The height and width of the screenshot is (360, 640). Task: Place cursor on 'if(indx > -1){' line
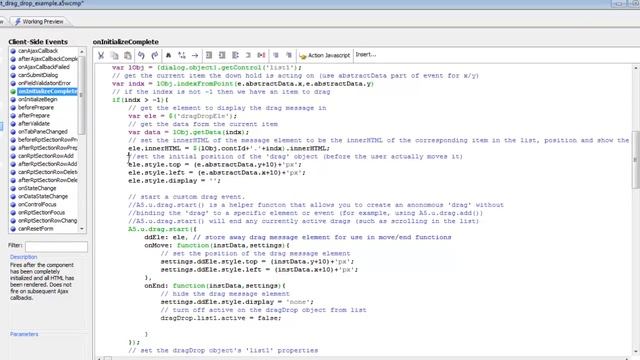coord(140,100)
